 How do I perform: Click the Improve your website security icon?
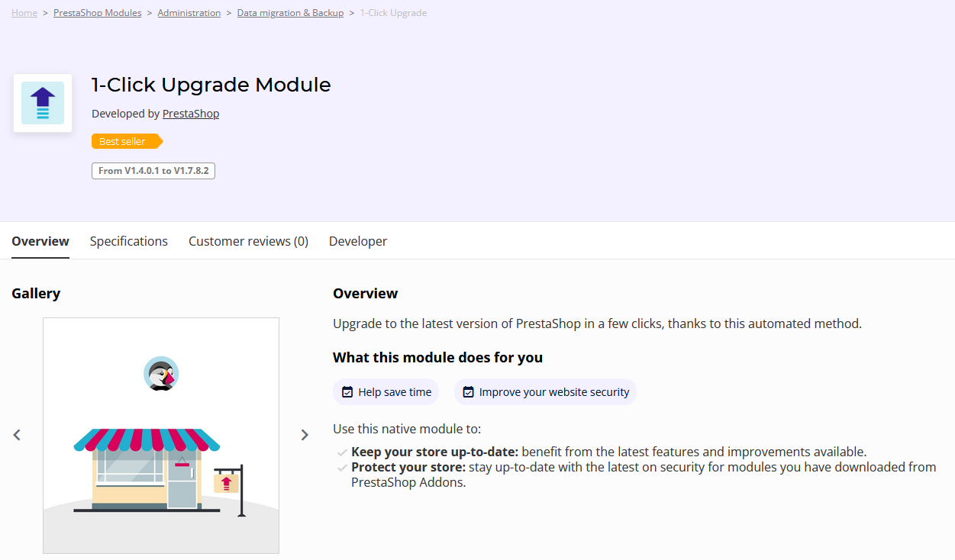point(469,392)
